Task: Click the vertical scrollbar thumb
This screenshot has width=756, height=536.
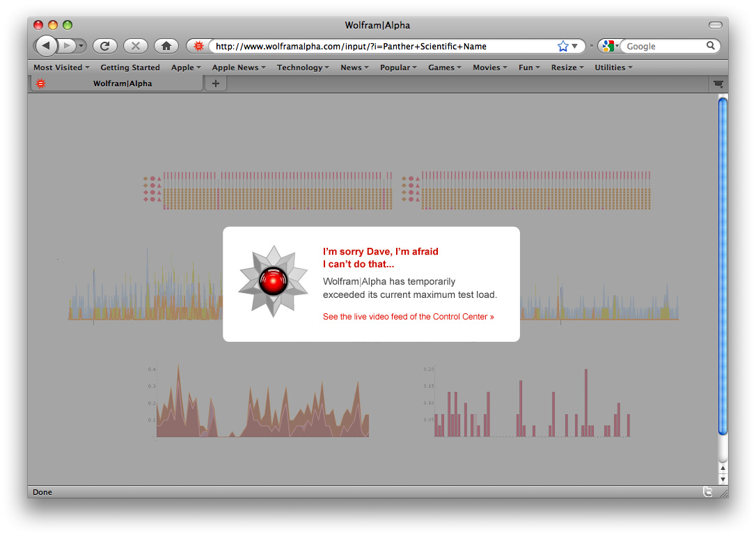Action: 723,266
